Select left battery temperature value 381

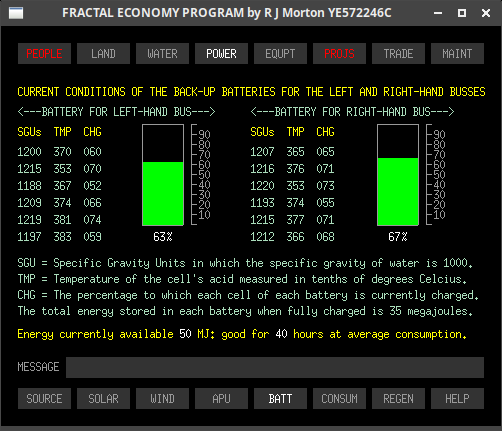pos(63,220)
